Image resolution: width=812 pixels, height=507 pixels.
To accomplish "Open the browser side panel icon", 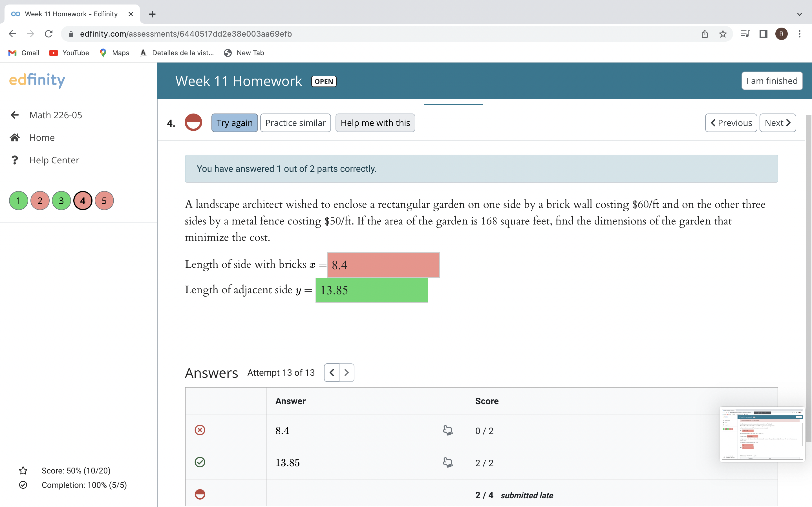I will [763, 34].
